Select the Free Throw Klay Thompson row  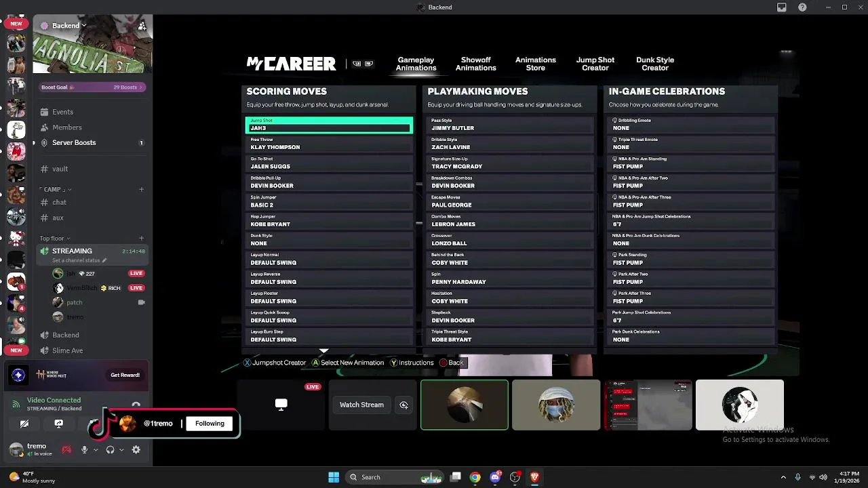point(329,144)
